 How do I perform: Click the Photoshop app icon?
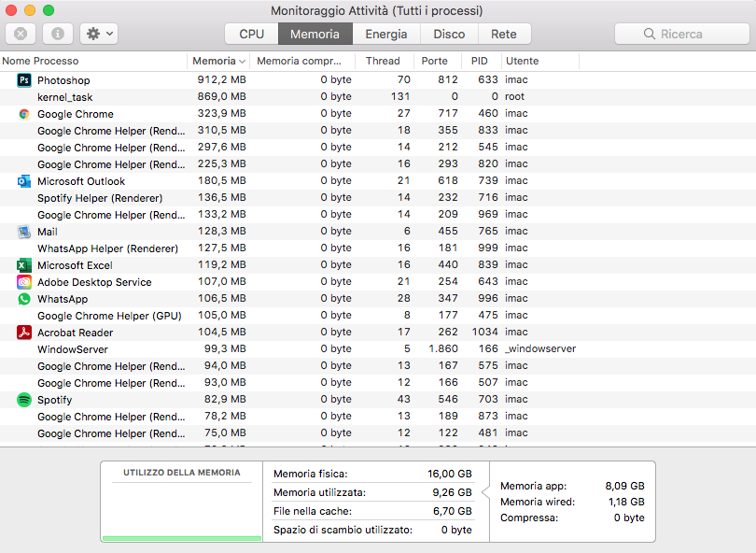[24, 80]
